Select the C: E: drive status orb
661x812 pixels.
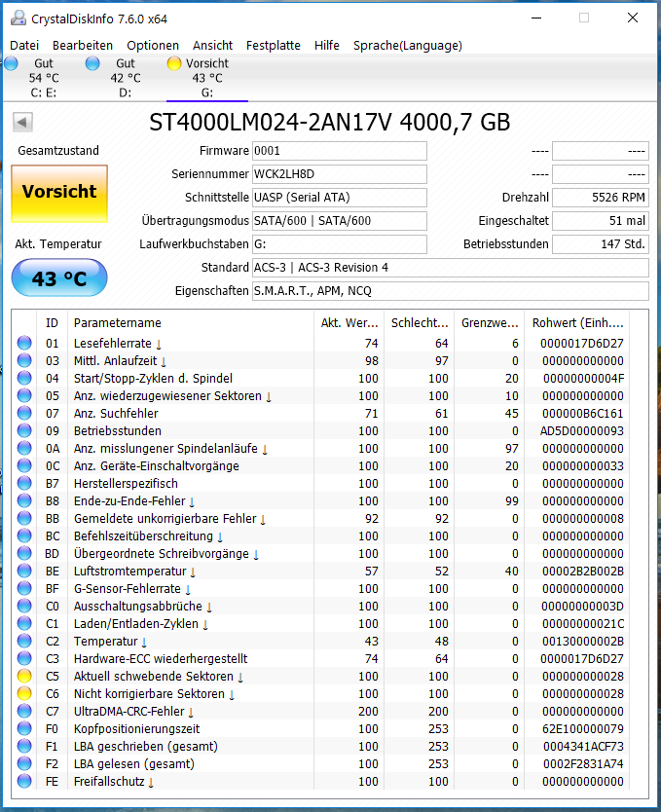[x=11, y=63]
